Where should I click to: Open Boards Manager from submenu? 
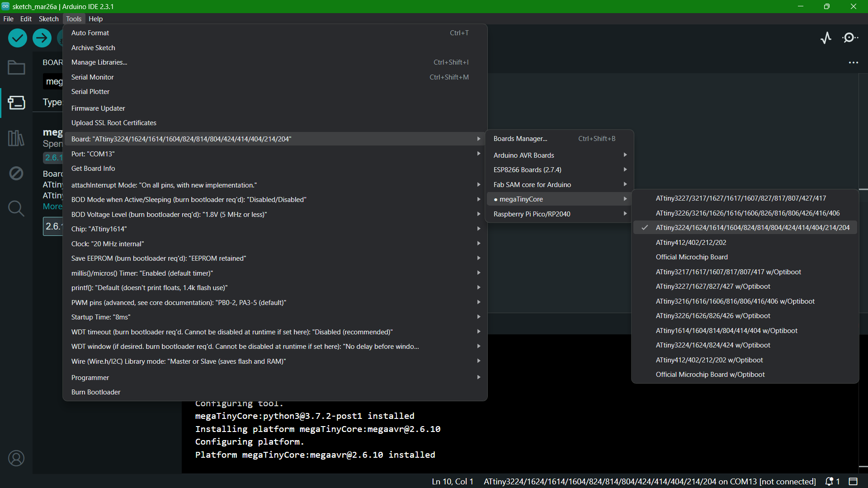pos(559,139)
